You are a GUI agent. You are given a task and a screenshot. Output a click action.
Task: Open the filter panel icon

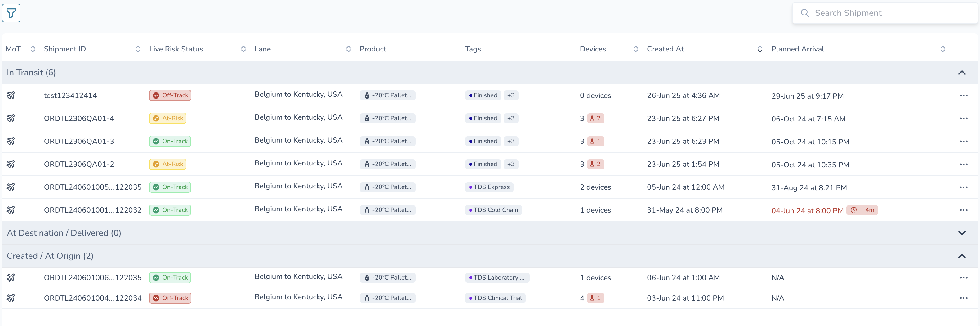pos(11,13)
